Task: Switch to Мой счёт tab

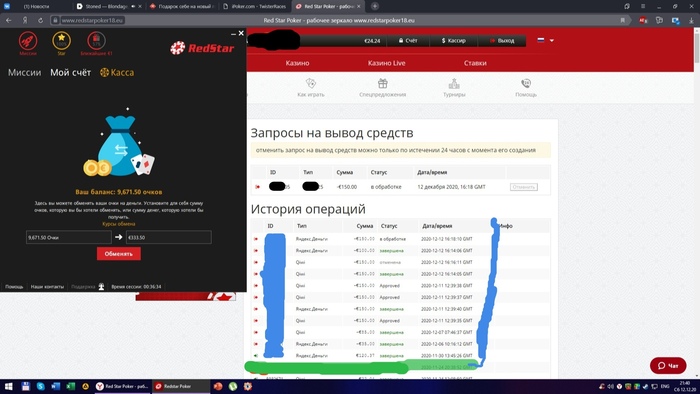Action: [71, 72]
